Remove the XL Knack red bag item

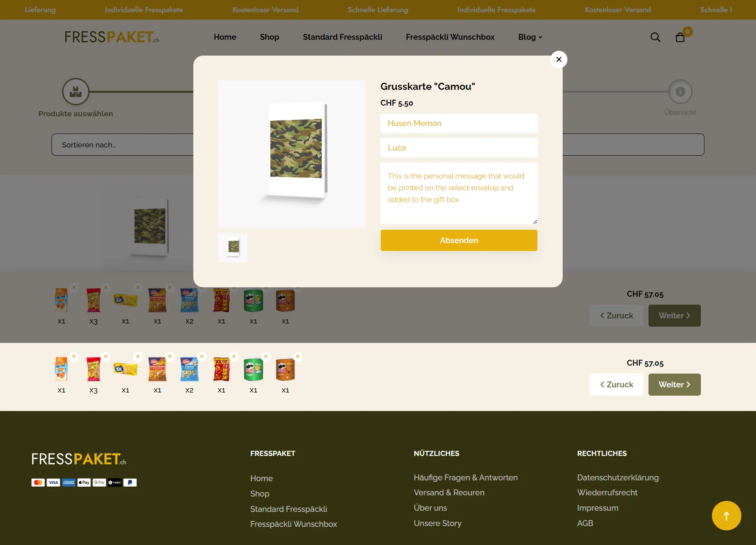coord(234,356)
